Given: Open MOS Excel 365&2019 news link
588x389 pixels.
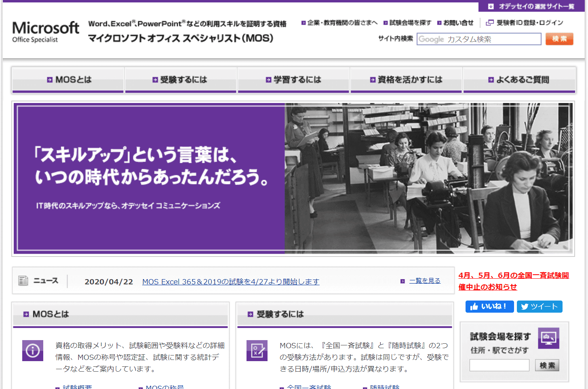Looking at the screenshot, I should 231,282.
